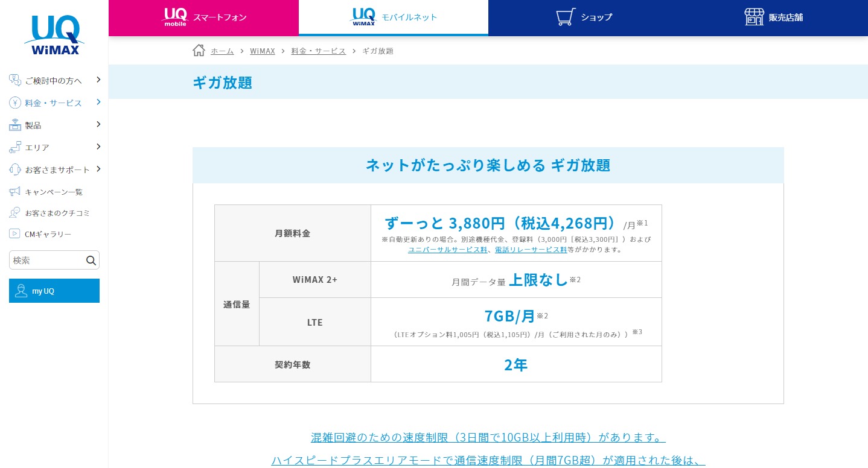Click the my UQ person icon
The height and width of the screenshot is (468, 868).
pos(22,291)
